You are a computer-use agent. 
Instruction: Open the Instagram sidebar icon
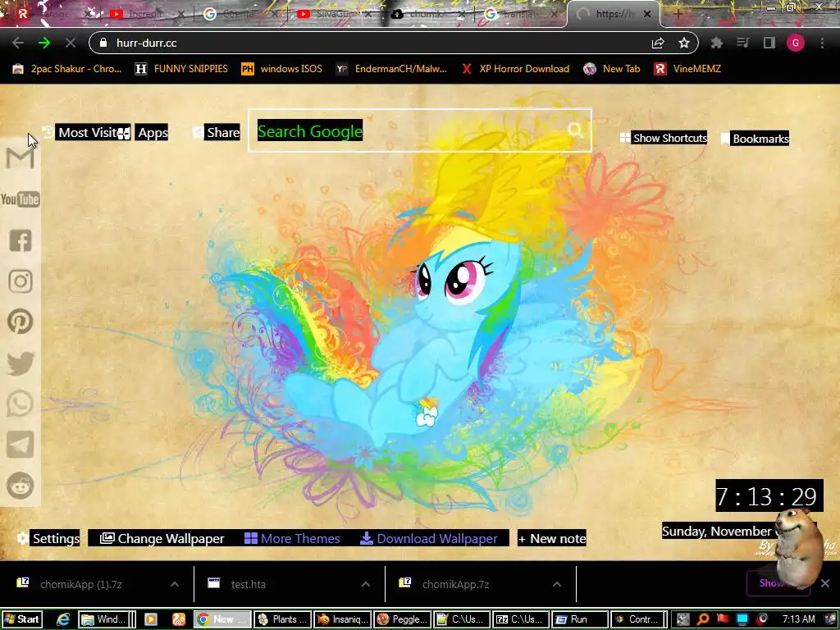tap(21, 281)
